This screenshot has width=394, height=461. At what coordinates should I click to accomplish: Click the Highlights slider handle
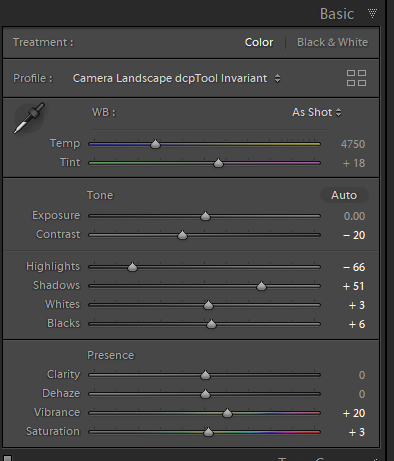pyautogui.click(x=132, y=267)
